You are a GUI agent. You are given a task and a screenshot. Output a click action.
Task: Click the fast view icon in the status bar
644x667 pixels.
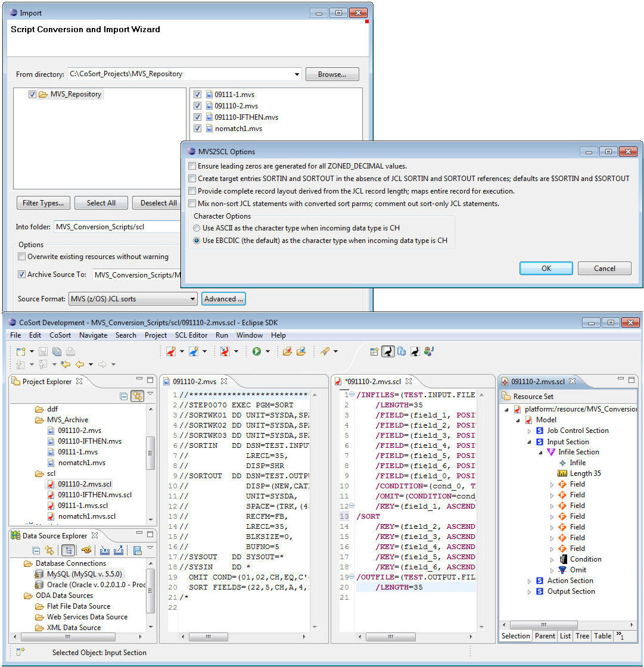click(x=20, y=652)
